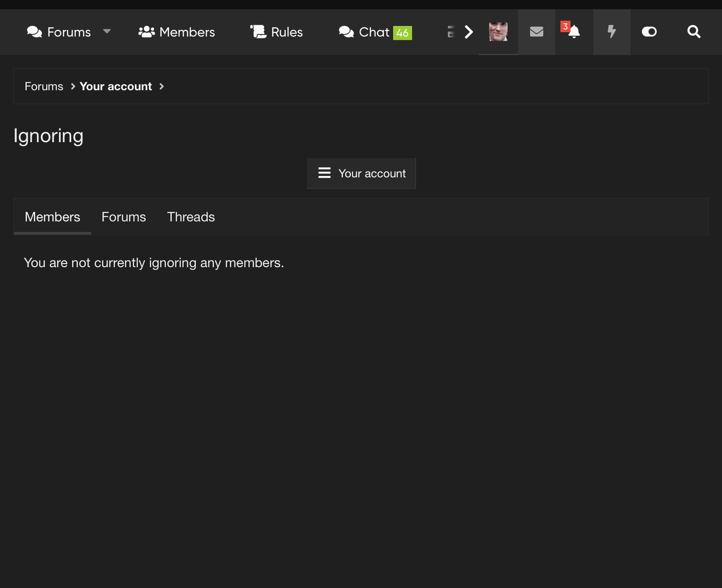Open notifications bell with 3 alerts

[574, 32]
